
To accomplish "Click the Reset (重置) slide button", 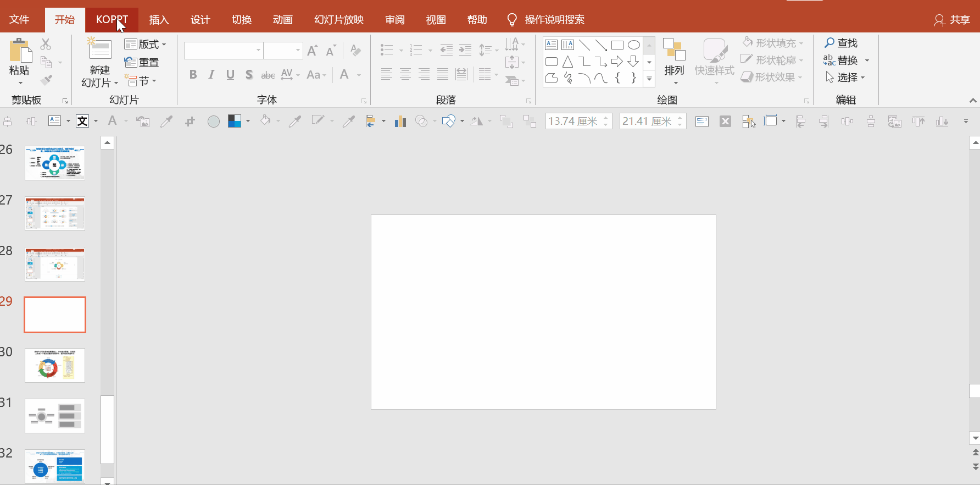I will pos(142,62).
